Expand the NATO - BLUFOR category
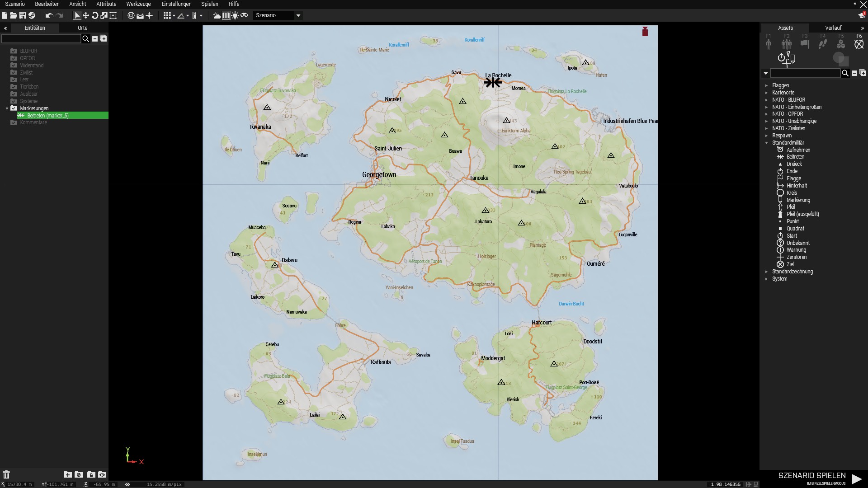868x488 pixels. (767, 100)
